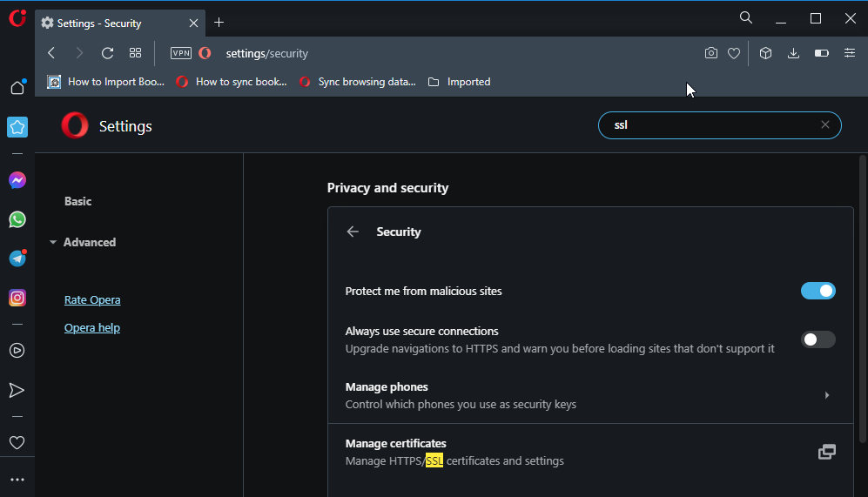Open the sidebar Player icon
This screenshot has width=868, height=497.
coord(17,350)
